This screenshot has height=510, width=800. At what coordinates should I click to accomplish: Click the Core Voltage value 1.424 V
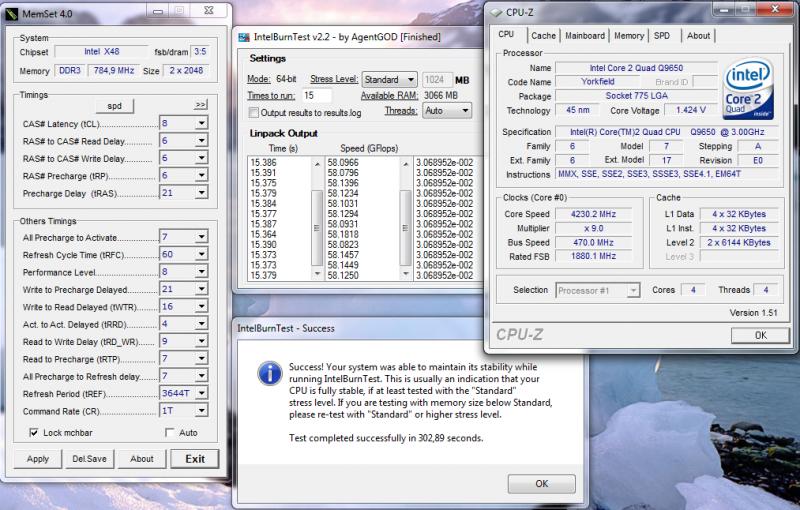(x=690, y=110)
